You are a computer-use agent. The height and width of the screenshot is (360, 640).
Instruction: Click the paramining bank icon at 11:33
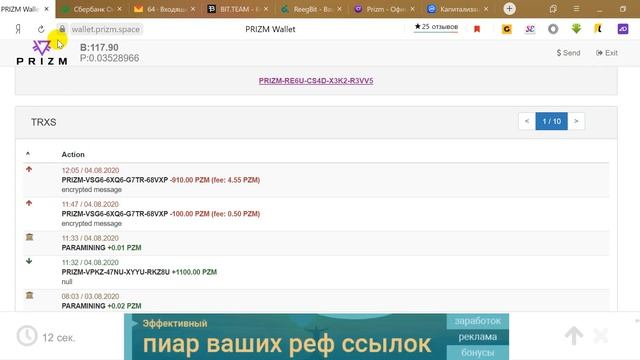click(29, 237)
